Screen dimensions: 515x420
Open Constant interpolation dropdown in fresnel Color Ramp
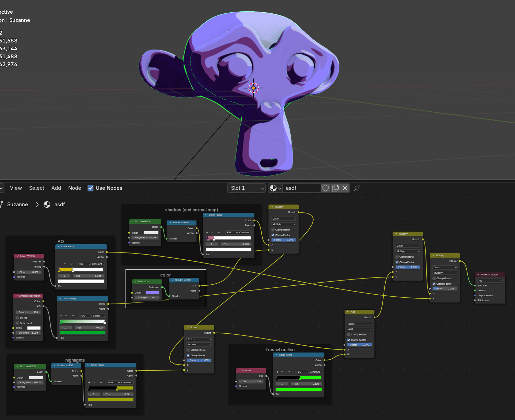315,372
